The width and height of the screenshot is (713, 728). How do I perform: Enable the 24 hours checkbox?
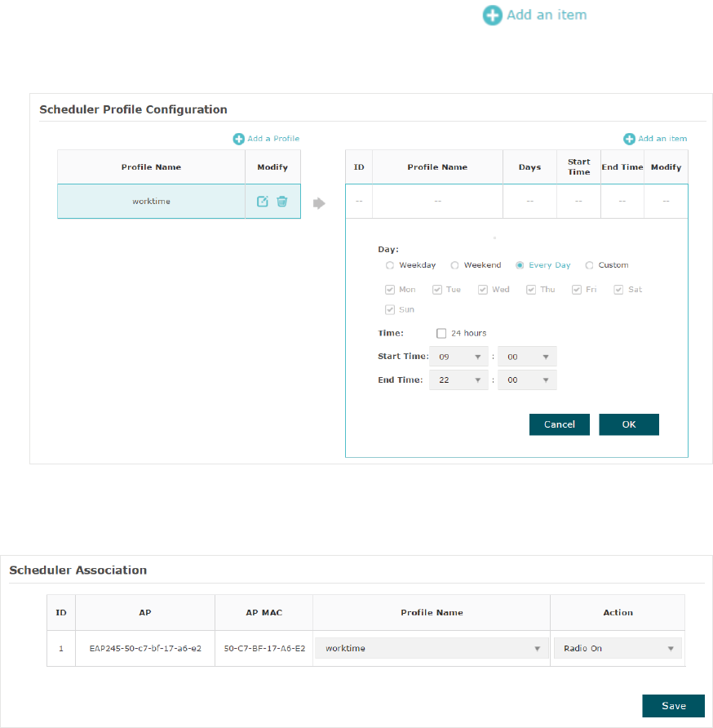click(441, 333)
